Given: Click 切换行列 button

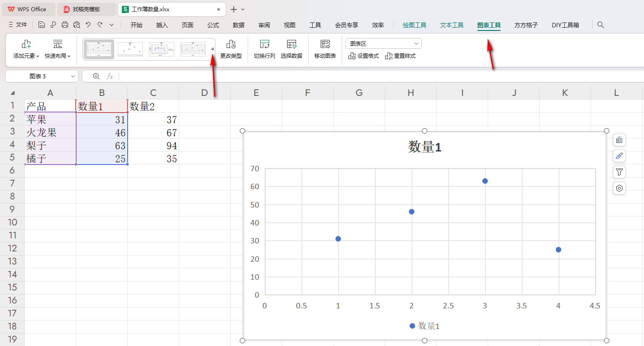Looking at the screenshot, I should [x=265, y=49].
